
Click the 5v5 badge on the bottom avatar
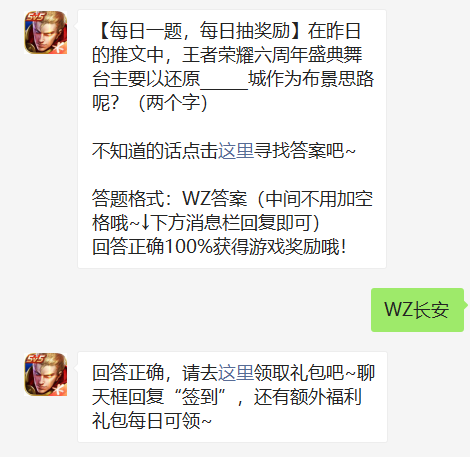35,359
